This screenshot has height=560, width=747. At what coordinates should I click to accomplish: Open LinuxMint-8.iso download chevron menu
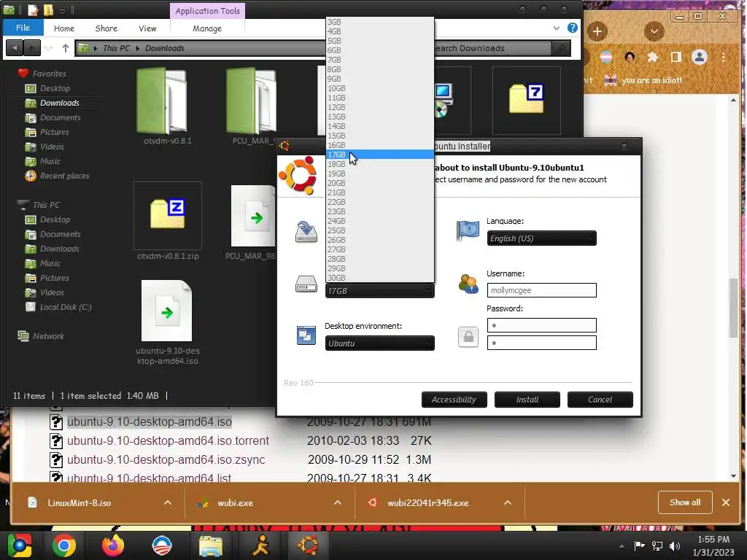point(168,502)
